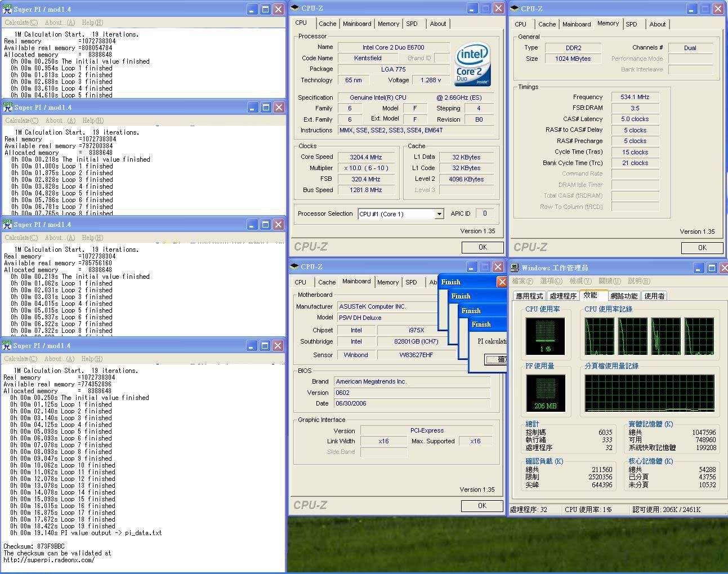728x574 pixels.
Task: Click the Windows Task Manager title icon
Action: tap(515, 268)
